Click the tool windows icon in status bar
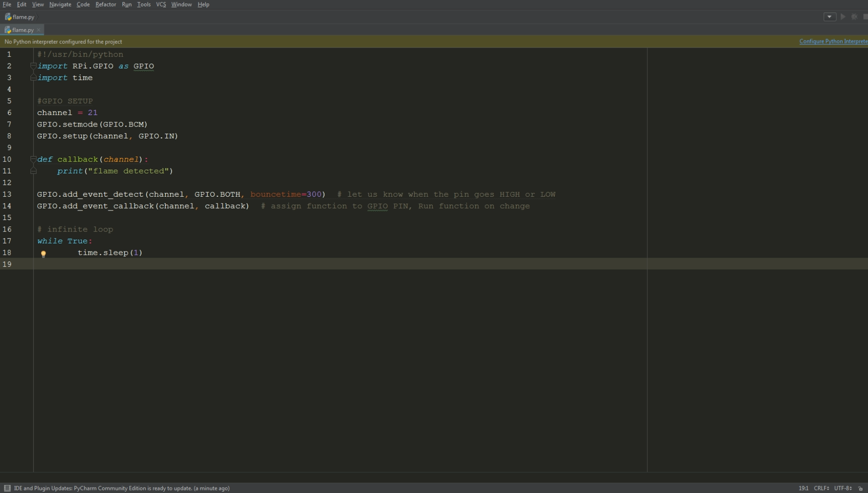This screenshot has width=868, height=493. coord(7,488)
